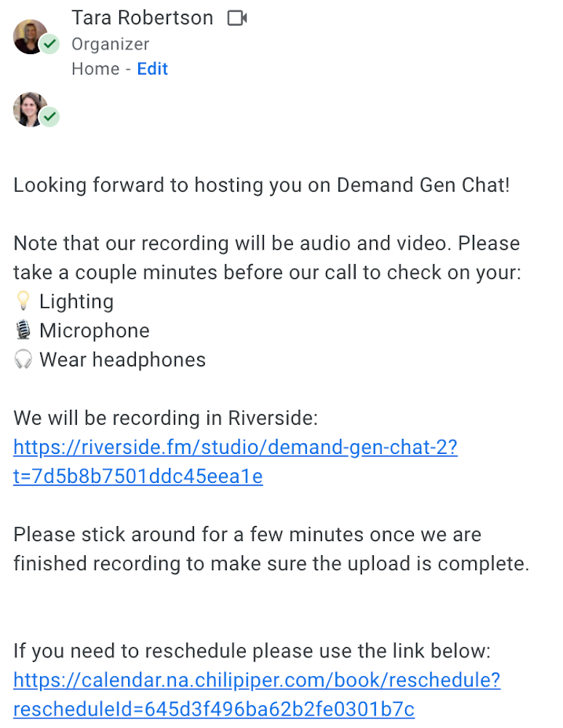
Task: Click Tara Robertson's profile photo
Action: (29, 35)
